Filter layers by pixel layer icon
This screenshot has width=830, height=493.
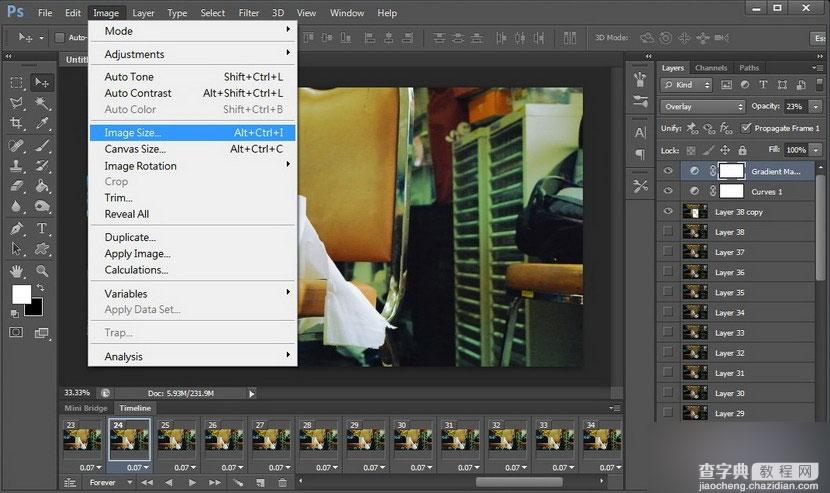pyautogui.click(x=727, y=85)
